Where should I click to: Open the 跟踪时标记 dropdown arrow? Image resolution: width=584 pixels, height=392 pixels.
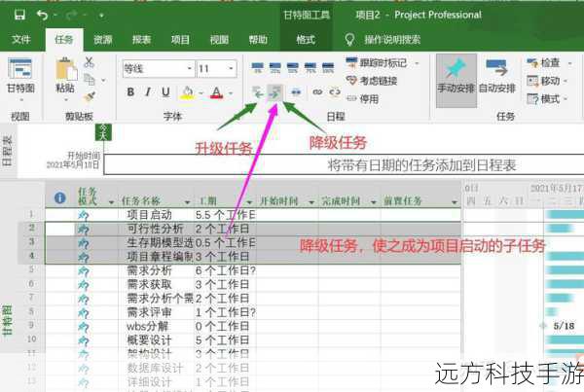[x=417, y=63]
